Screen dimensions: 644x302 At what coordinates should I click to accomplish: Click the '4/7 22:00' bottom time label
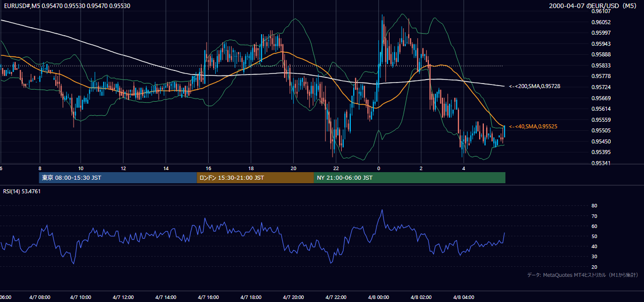pyautogui.click(x=336, y=297)
